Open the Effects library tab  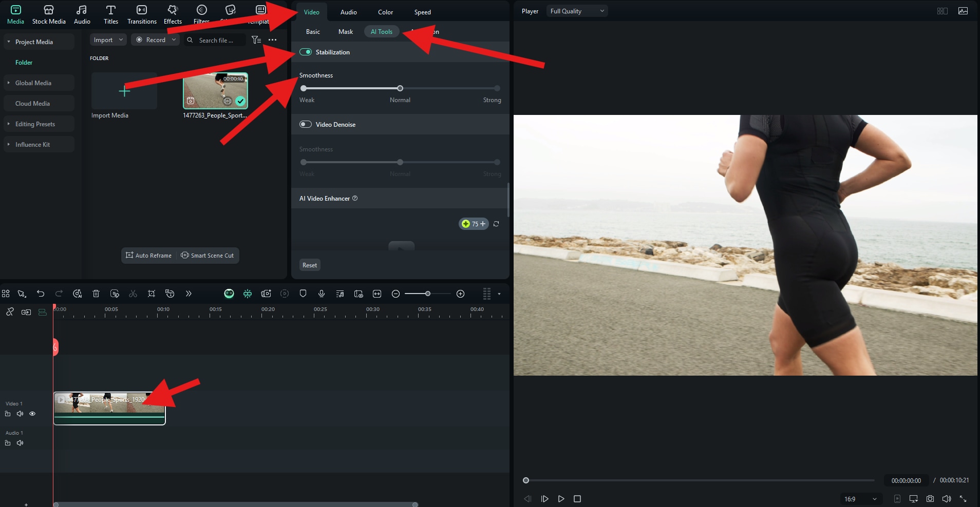(173, 15)
